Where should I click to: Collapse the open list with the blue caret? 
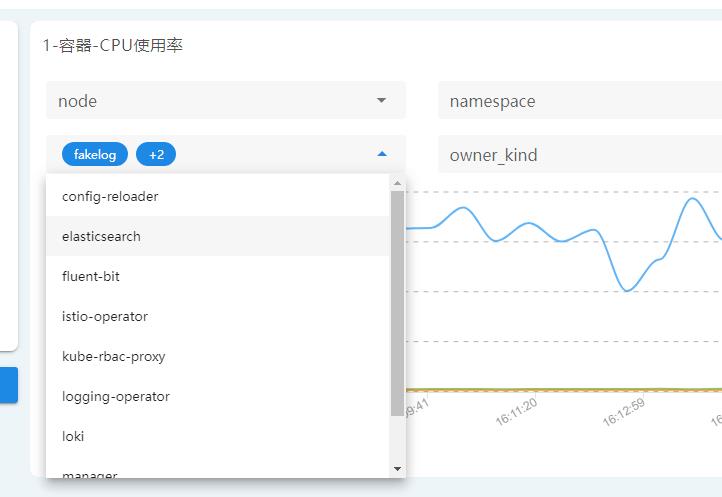[x=381, y=155]
